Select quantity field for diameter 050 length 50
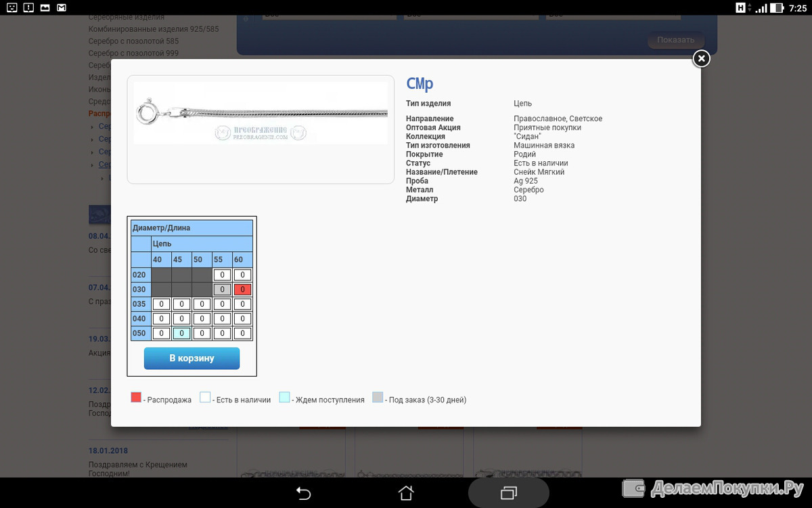Screen dimensions: 812x508 202,333
